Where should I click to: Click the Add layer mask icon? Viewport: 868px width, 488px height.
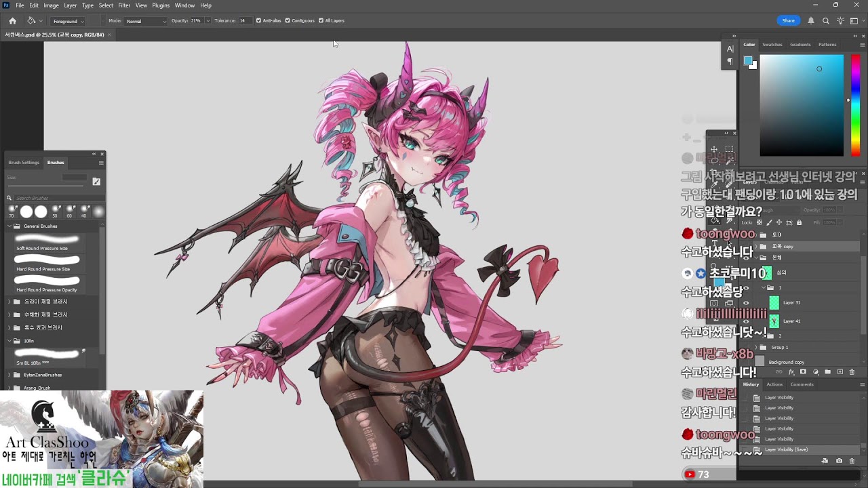804,372
